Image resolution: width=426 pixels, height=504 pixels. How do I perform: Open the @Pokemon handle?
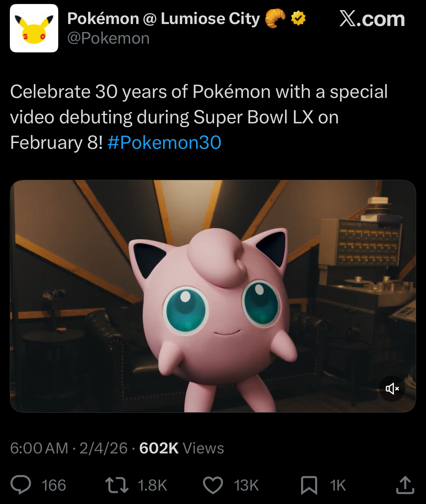pyautogui.click(x=109, y=38)
